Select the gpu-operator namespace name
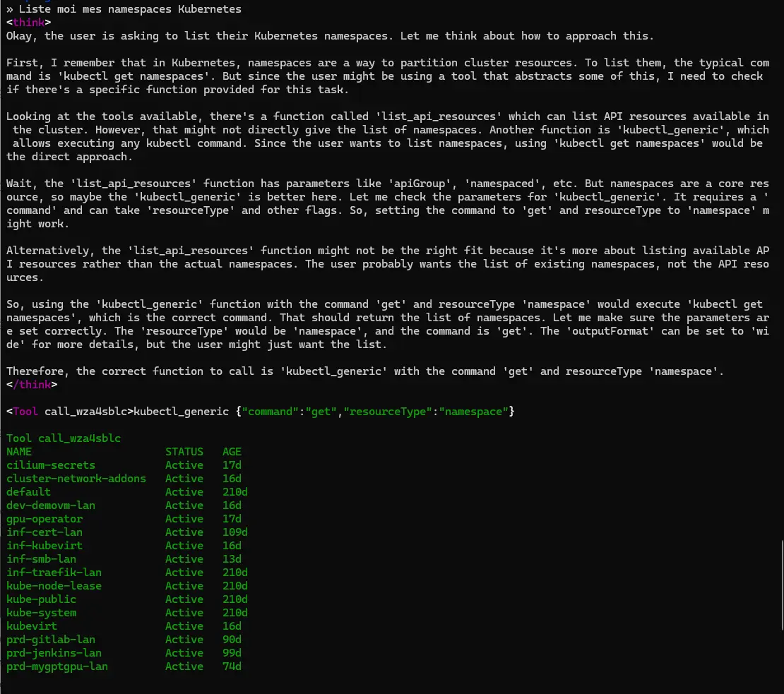This screenshot has width=784, height=694. 44,519
